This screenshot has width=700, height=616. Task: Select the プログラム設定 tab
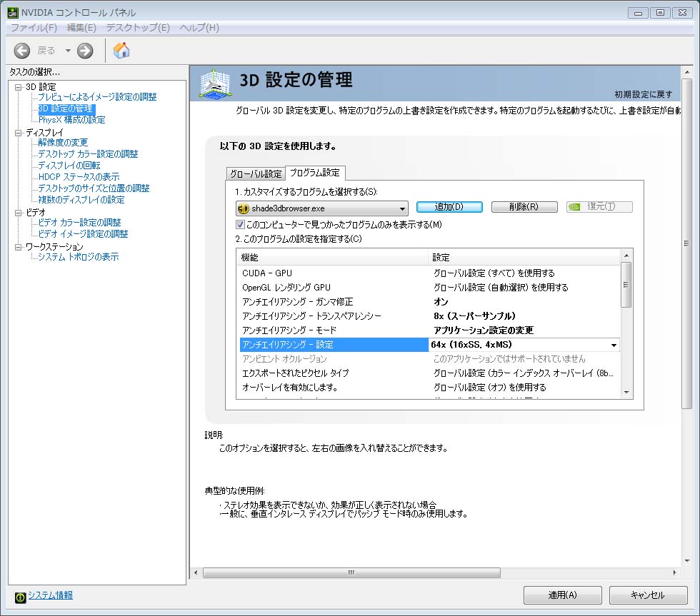coord(315,173)
